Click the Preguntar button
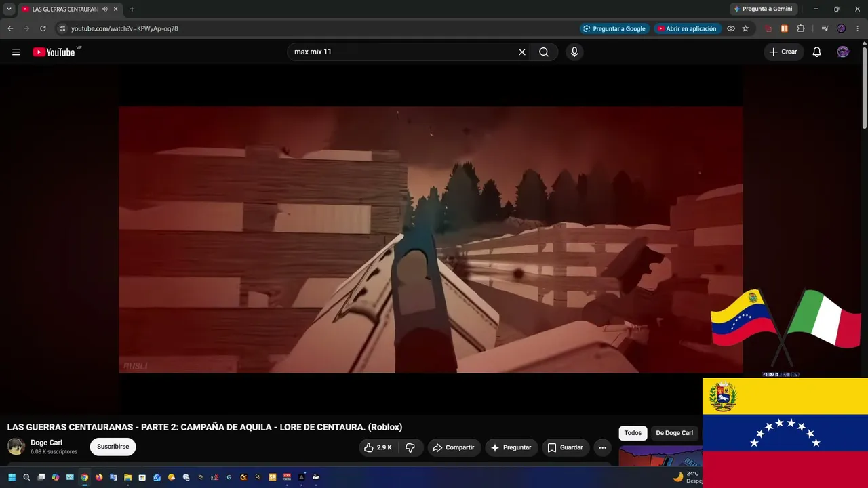The height and width of the screenshot is (488, 868). coord(512,447)
